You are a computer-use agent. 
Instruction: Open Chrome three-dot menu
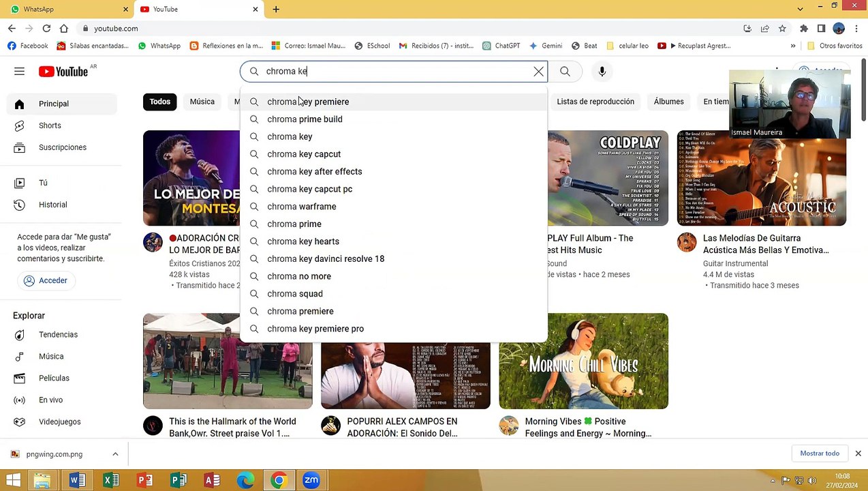[856, 28]
